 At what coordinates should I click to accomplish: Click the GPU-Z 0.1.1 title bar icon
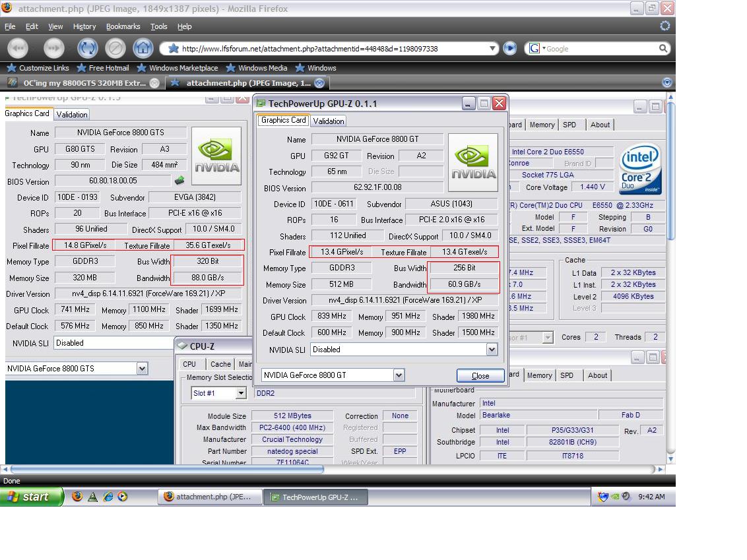[261, 104]
